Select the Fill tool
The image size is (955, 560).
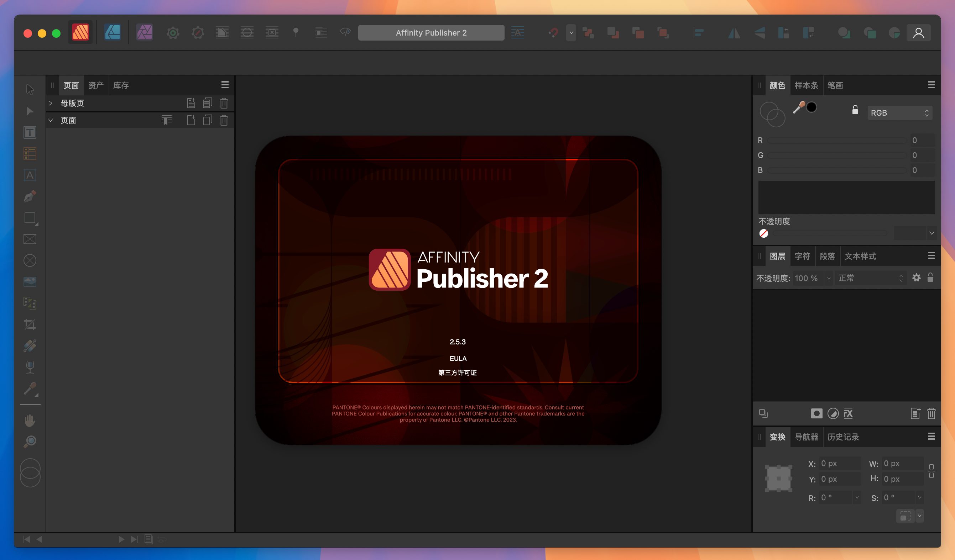[30, 346]
